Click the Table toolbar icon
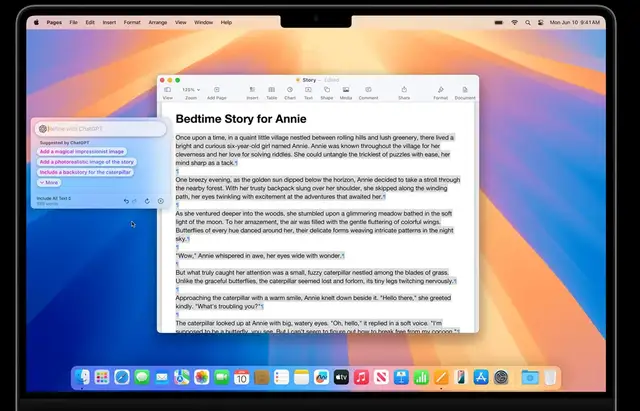The height and width of the screenshot is (411, 640). (272, 91)
